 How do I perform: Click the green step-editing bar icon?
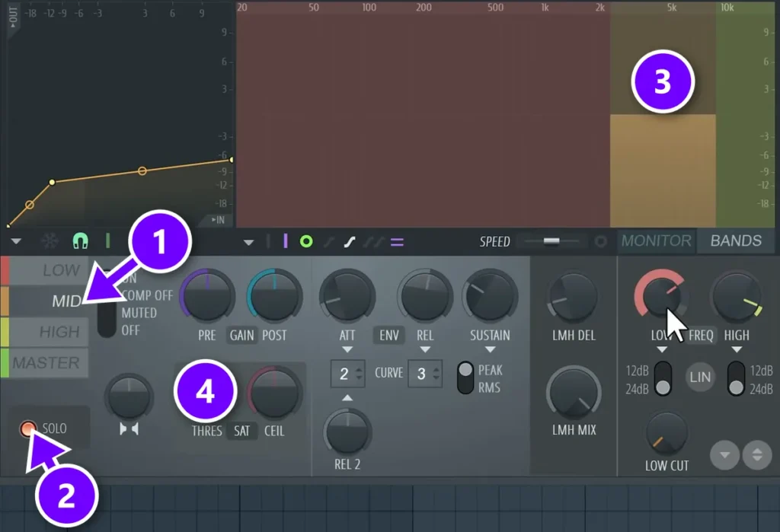click(108, 241)
